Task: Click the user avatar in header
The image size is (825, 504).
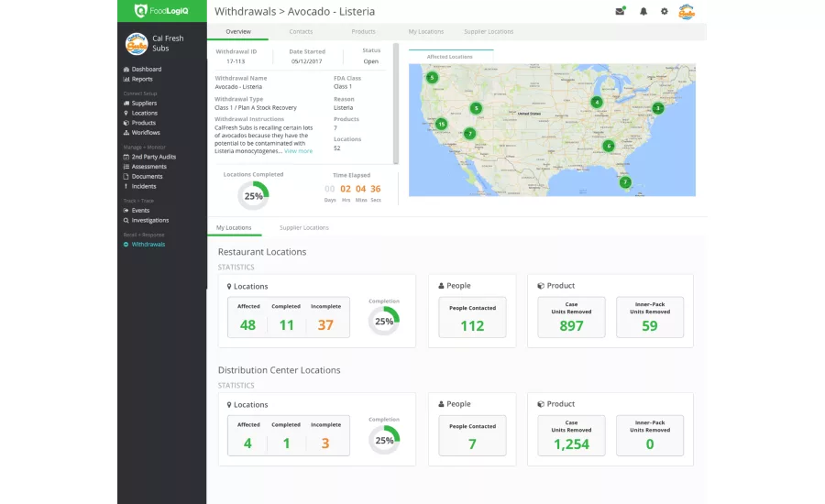Action: (686, 12)
